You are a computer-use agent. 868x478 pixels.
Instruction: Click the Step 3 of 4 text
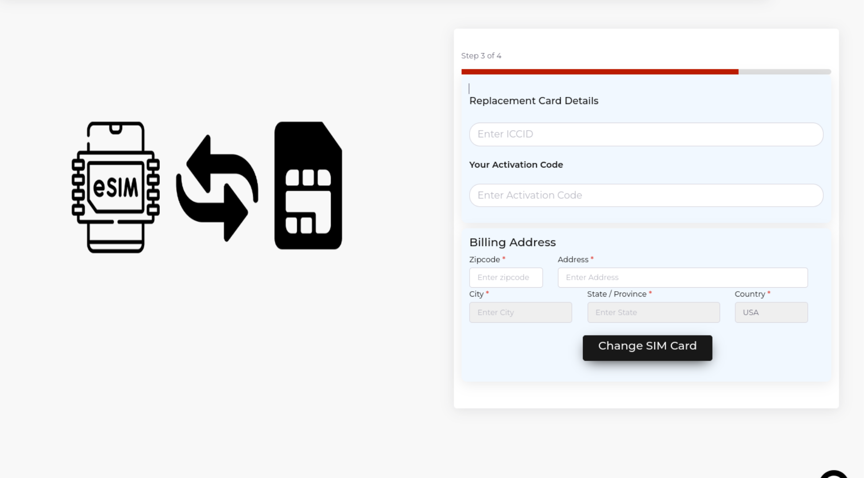(x=481, y=56)
